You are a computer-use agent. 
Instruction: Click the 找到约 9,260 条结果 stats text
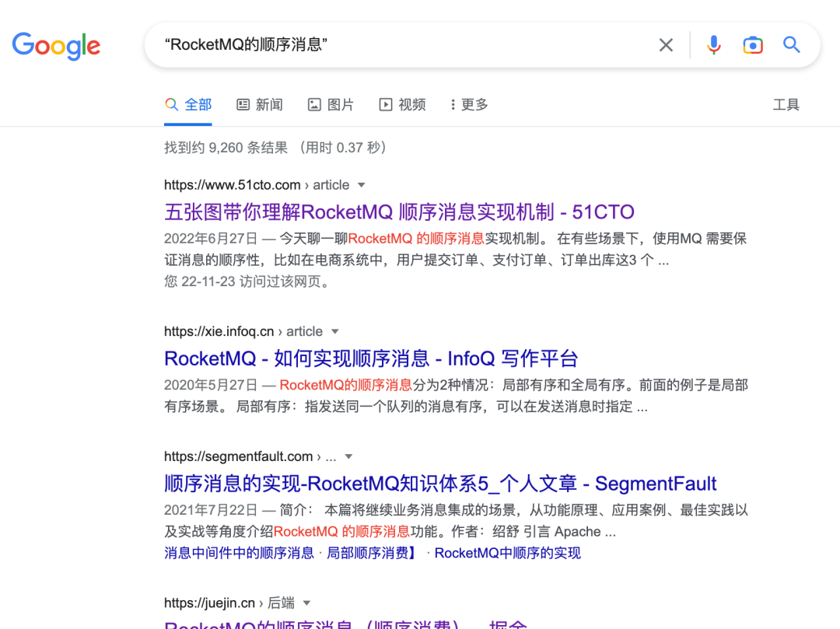tap(226, 148)
